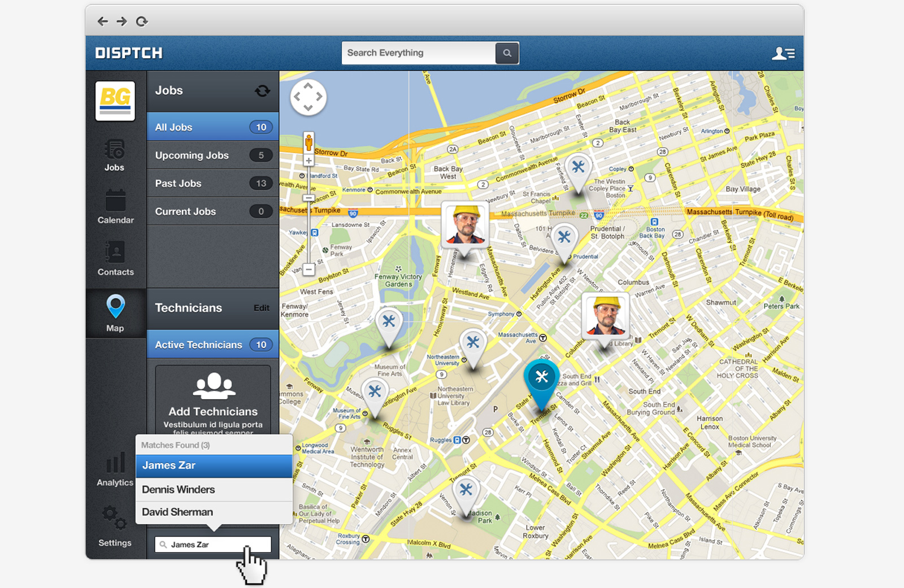Viewport: 904px width, 588px height.
Task: Click Edit next to Technicians
Action: pos(261,308)
